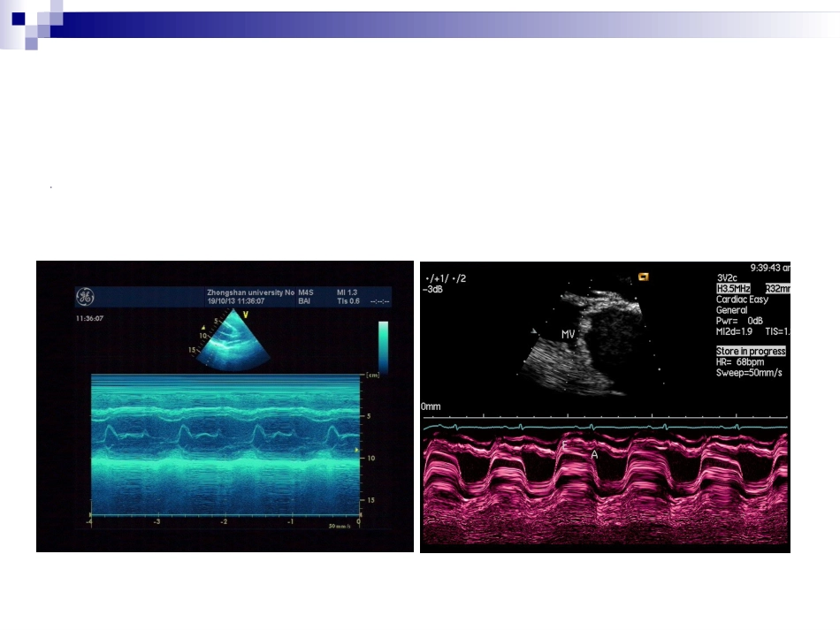This screenshot has height=630, width=840.
Task: Select the A wave label on M-mode
Action: click(594, 454)
